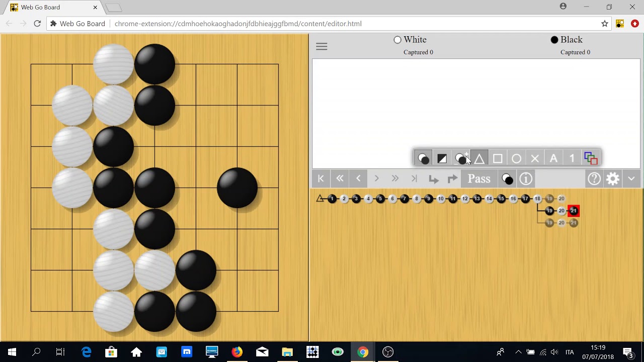Select the alternating black/white stone play tool
The height and width of the screenshot is (362, 644).
coord(423,158)
